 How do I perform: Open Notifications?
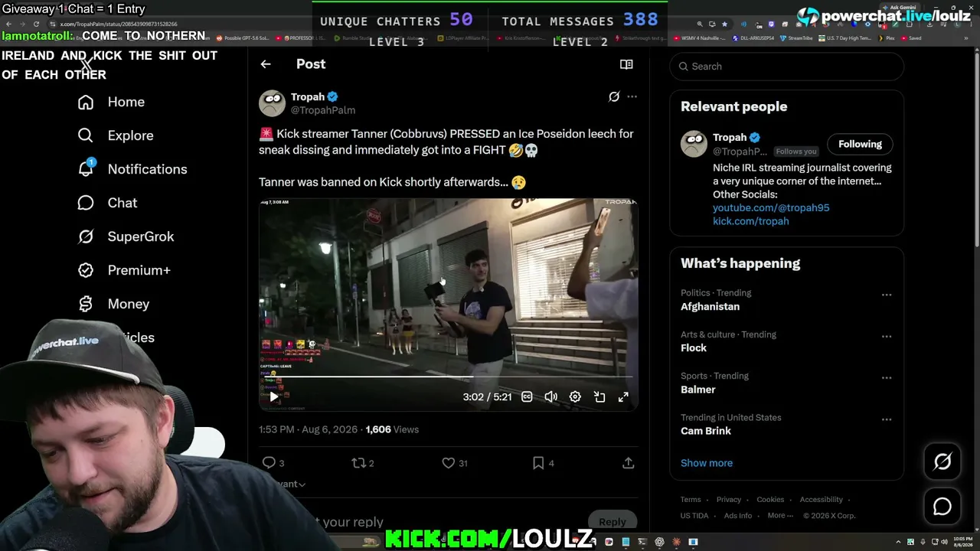[x=147, y=169]
